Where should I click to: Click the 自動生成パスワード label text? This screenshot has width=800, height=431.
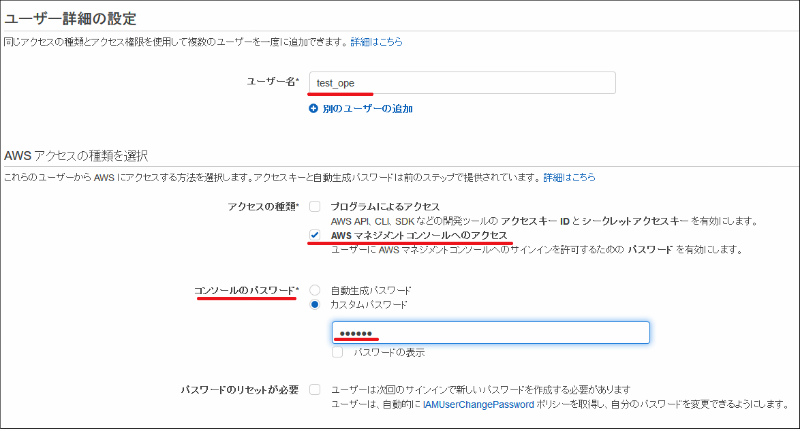click(371, 289)
